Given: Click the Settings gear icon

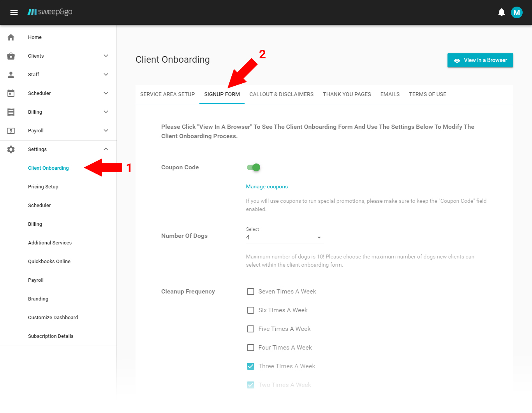Looking at the screenshot, I should (11, 149).
